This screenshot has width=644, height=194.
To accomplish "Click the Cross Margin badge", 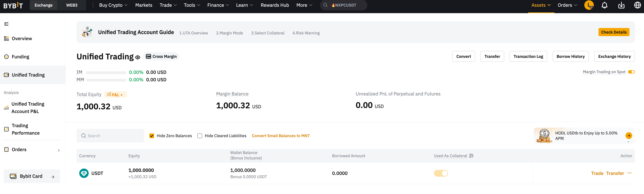I will coord(161,57).
